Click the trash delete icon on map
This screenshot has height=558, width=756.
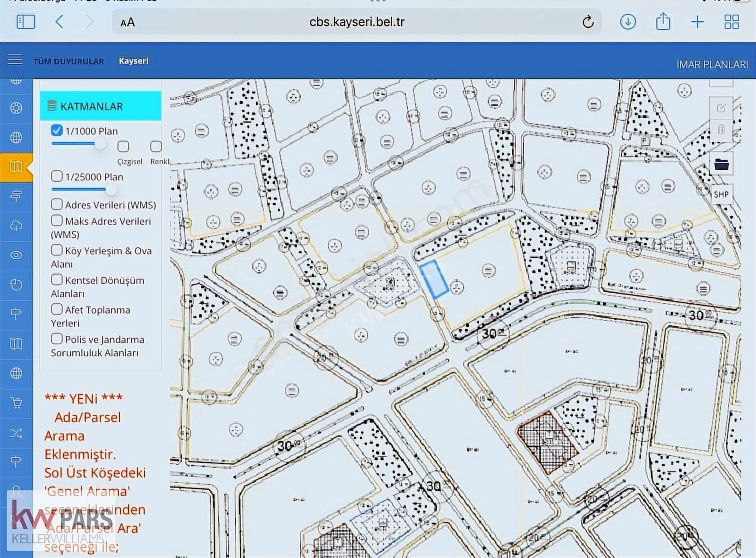point(721,129)
